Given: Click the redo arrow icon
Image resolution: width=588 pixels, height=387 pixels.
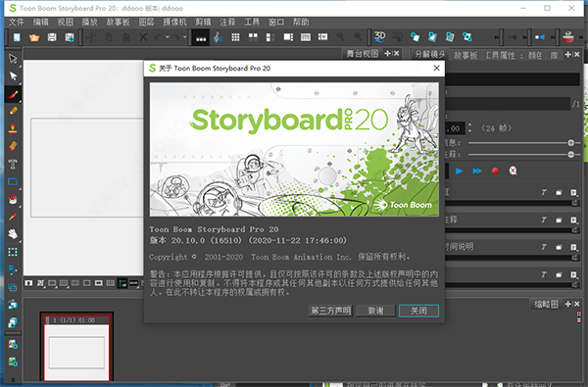Looking at the screenshot, I should pyautogui.click(x=175, y=37).
